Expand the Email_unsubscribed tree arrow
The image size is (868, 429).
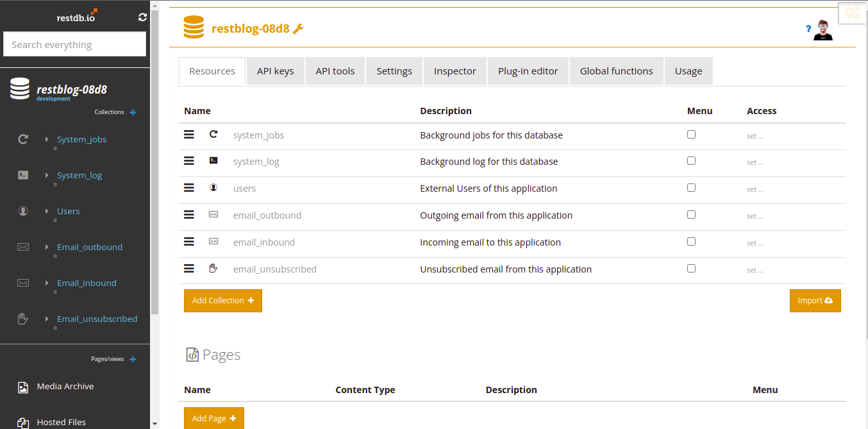[47, 319]
